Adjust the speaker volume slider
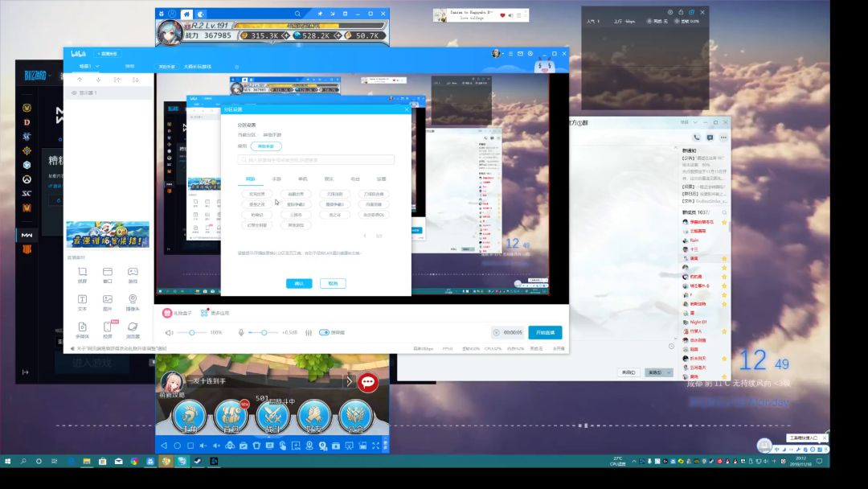 click(191, 332)
